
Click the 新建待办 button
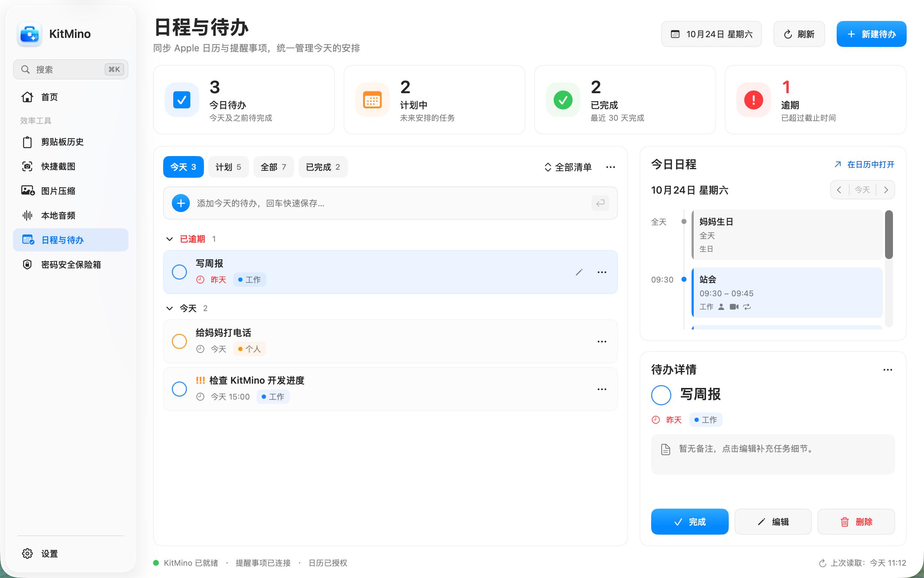point(871,34)
